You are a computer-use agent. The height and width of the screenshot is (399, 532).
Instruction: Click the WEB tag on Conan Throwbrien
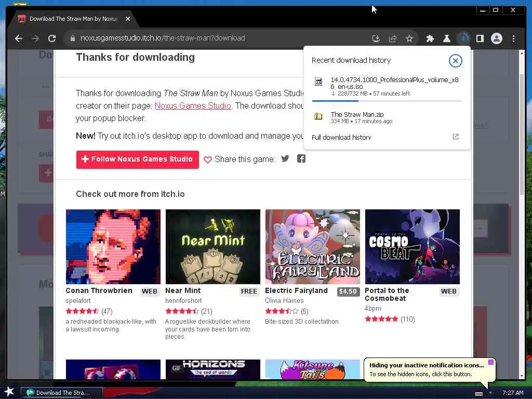click(x=149, y=291)
